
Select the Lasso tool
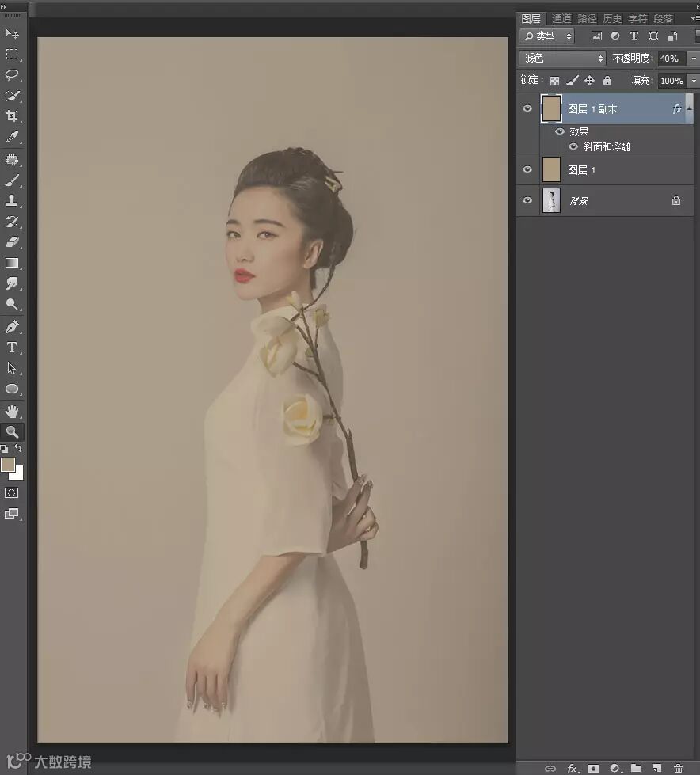pyautogui.click(x=11, y=74)
